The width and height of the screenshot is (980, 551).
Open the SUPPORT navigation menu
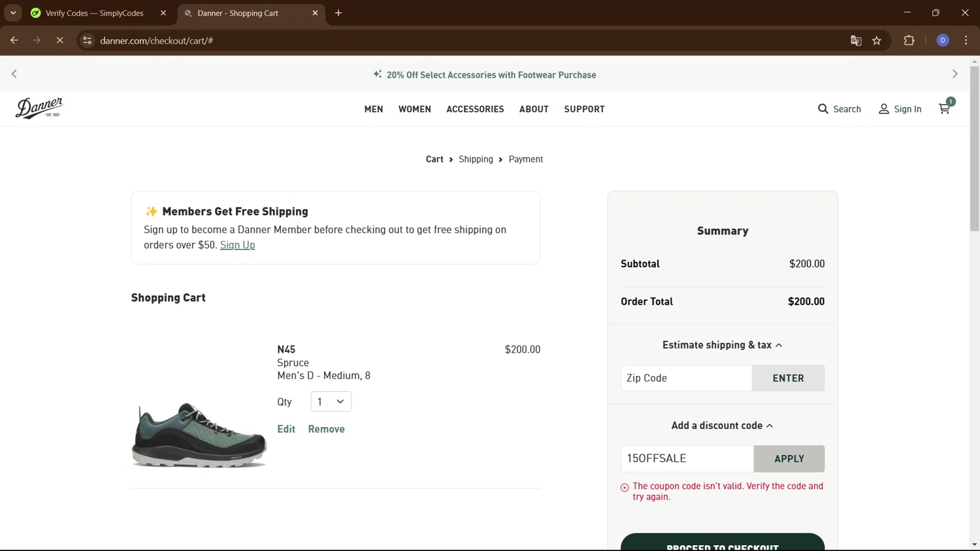pos(584,109)
